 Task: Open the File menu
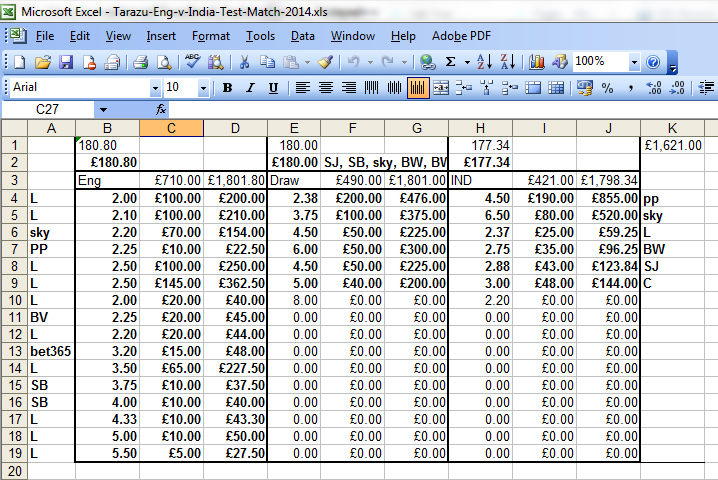pos(45,36)
